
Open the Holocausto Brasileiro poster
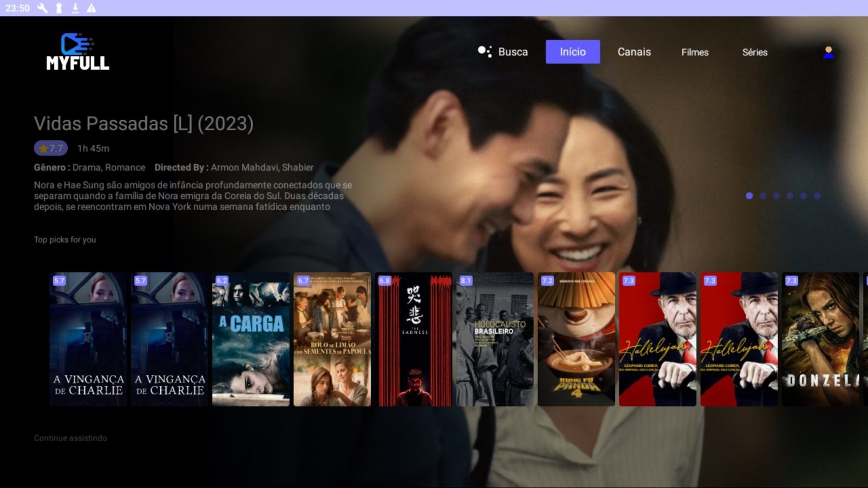pyautogui.click(x=494, y=338)
